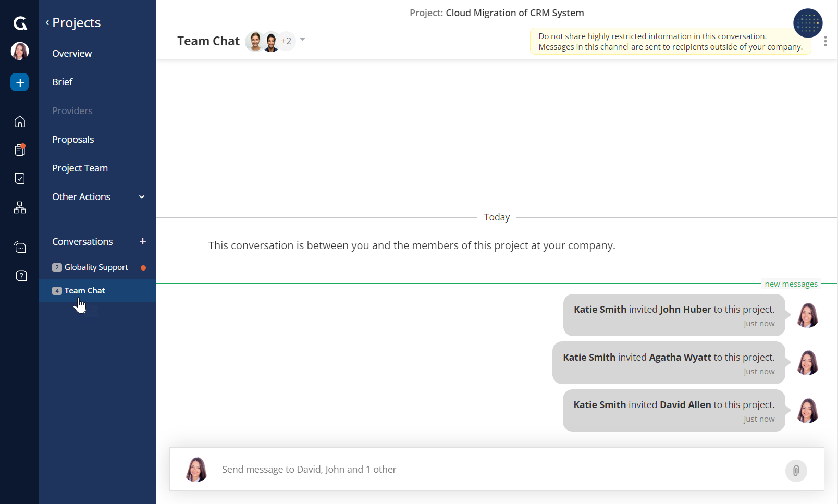The width and height of the screenshot is (838, 504).
Task: Open the three-dot menu in chat header
Action: (825, 41)
